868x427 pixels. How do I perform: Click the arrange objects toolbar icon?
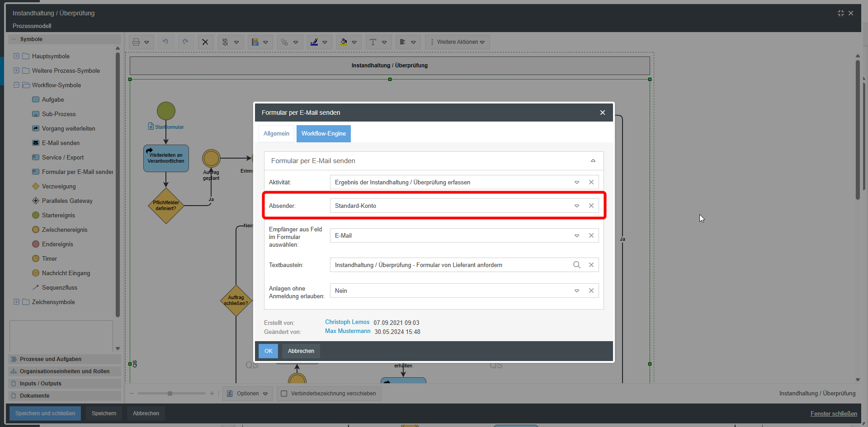(284, 42)
